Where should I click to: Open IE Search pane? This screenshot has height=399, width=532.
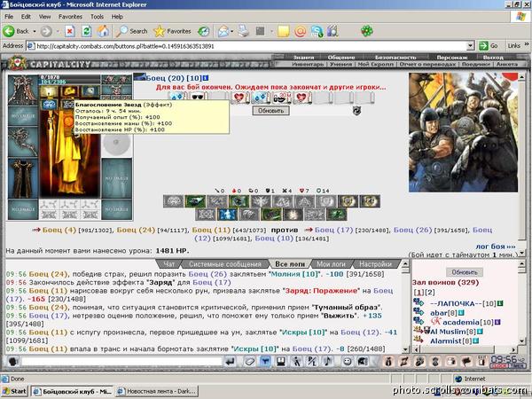click(x=131, y=32)
